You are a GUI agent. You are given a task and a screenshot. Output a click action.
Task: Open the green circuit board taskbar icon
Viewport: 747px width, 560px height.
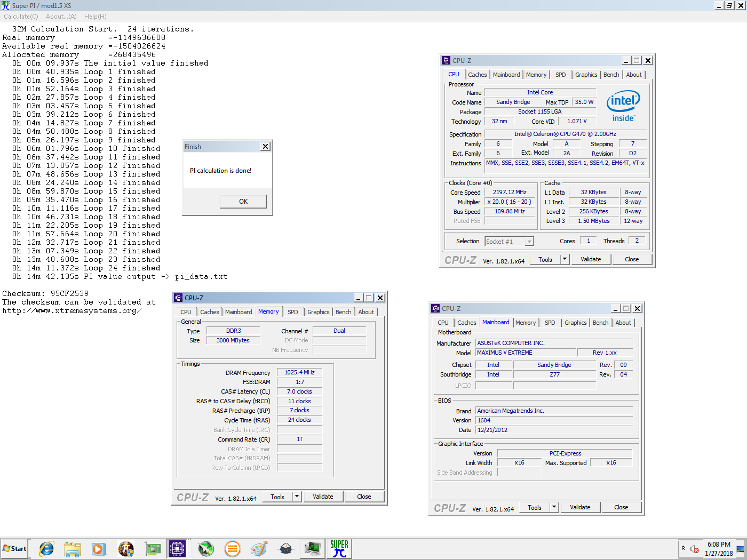(153, 549)
